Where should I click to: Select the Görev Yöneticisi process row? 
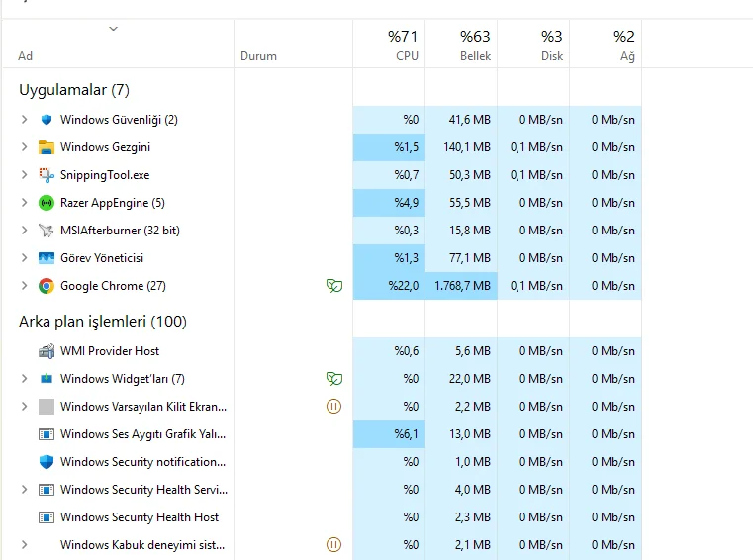click(x=322, y=258)
